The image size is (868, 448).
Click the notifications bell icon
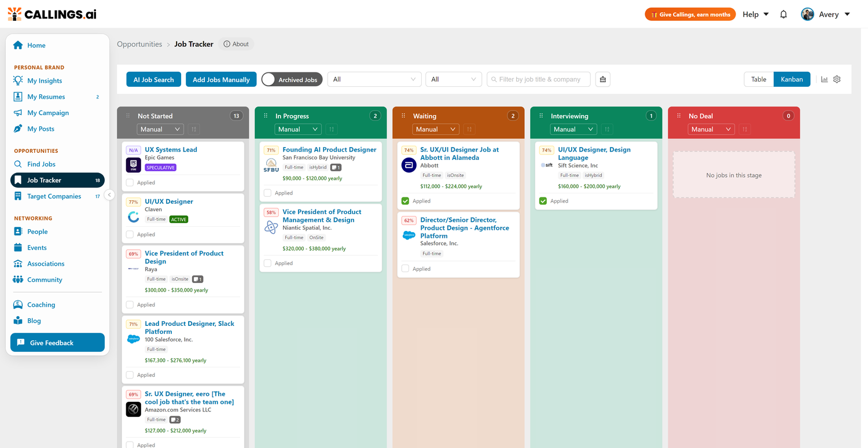pos(784,14)
